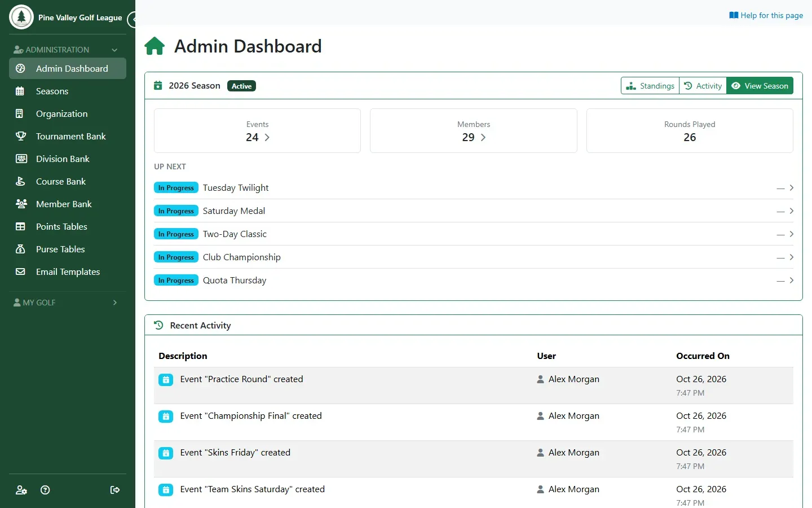Open Help for this page link
The image size is (812, 508).
click(766, 15)
